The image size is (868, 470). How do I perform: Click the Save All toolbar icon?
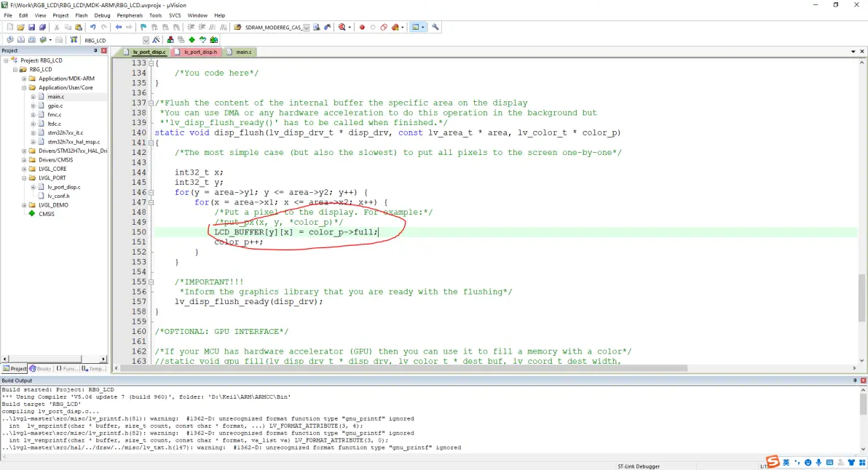coord(42,27)
